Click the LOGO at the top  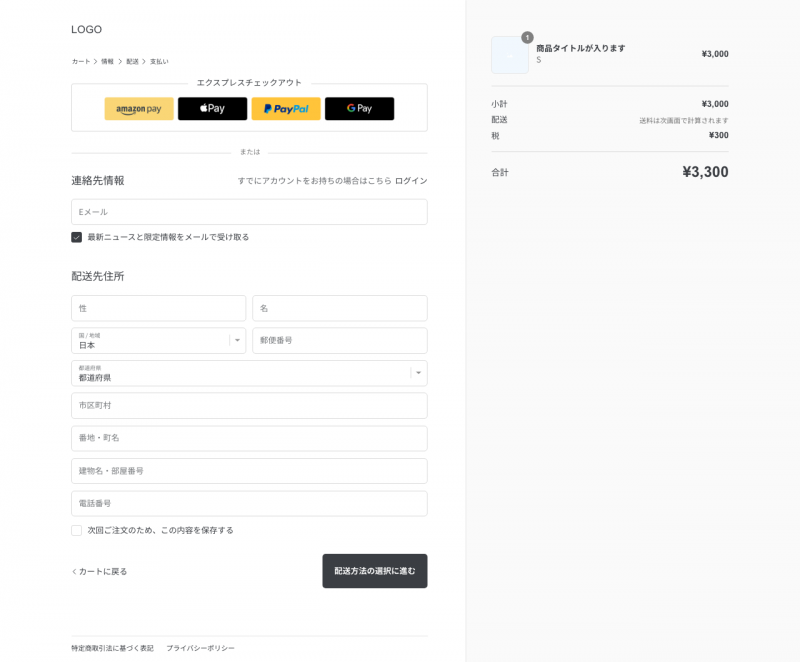click(86, 30)
